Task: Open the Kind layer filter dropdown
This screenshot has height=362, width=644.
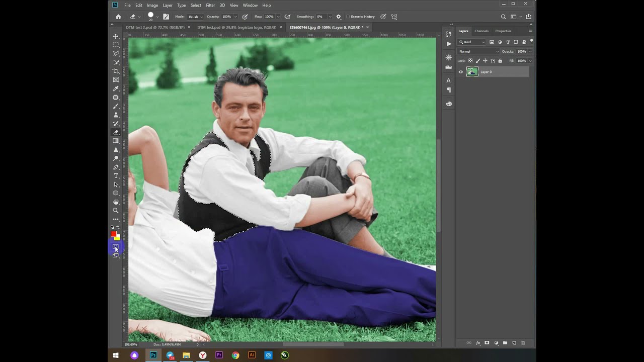Action: click(472, 42)
